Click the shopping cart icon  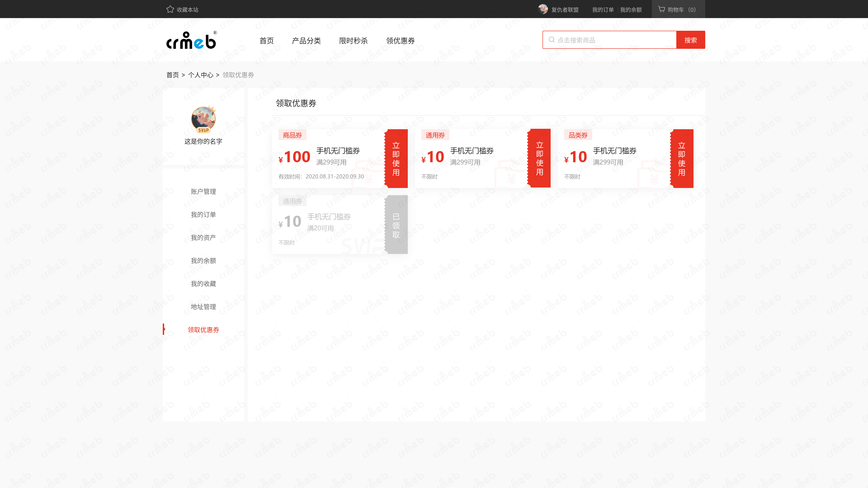(x=661, y=9)
